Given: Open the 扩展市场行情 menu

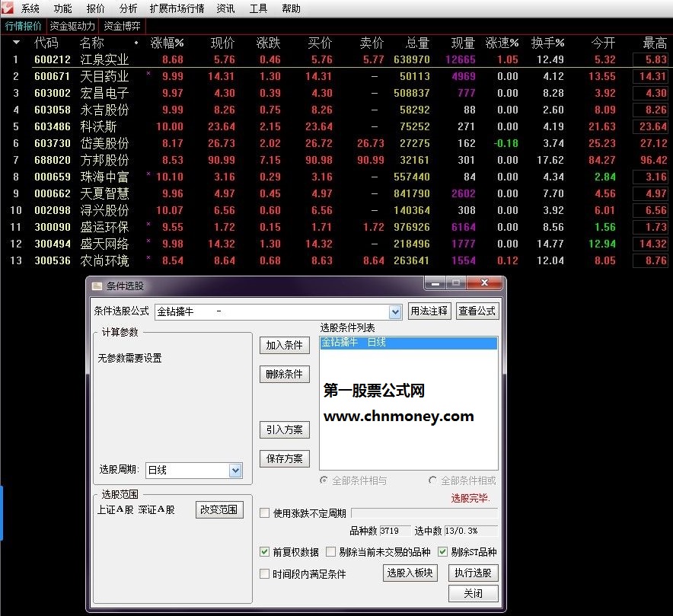Looking at the screenshot, I should (177, 8).
